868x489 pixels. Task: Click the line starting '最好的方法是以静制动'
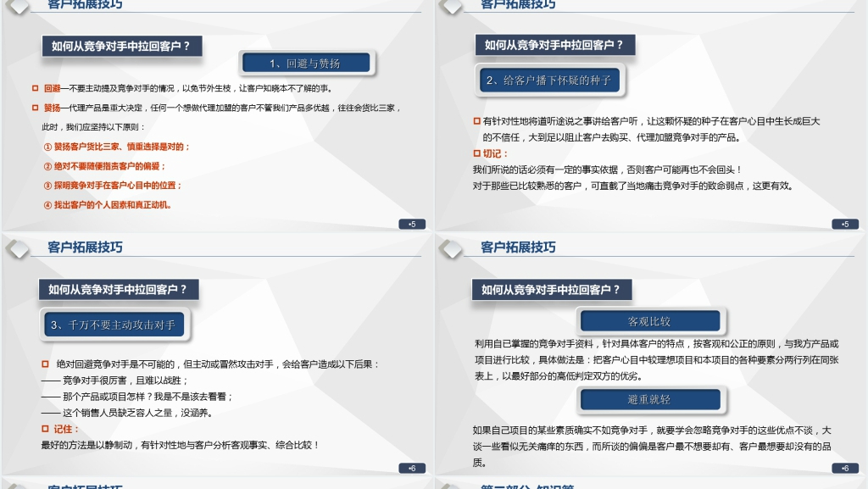tap(181, 445)
